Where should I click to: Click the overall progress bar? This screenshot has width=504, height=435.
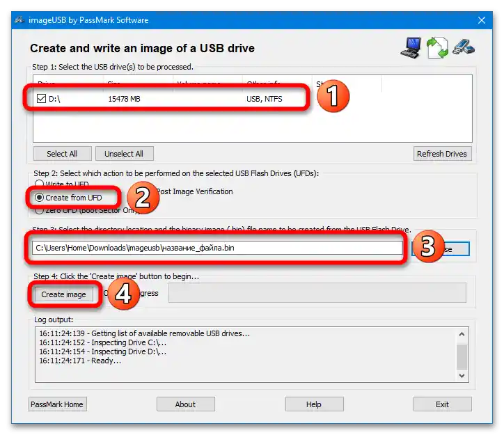point(317,293)
